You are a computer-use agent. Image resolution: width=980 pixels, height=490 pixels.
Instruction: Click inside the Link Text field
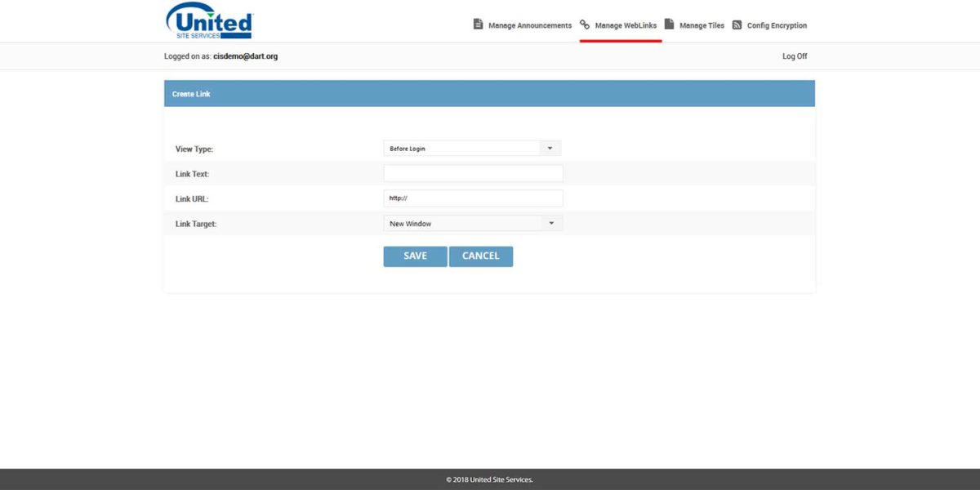(473, 172)
